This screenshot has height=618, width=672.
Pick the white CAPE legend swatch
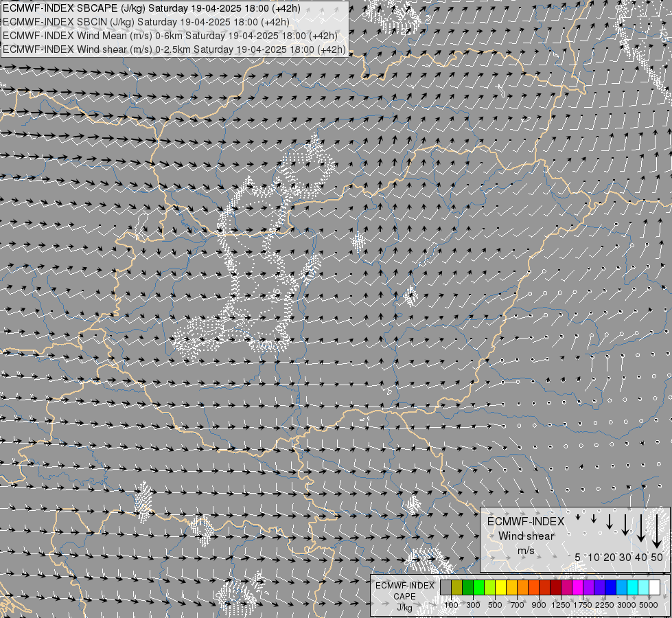655,588
